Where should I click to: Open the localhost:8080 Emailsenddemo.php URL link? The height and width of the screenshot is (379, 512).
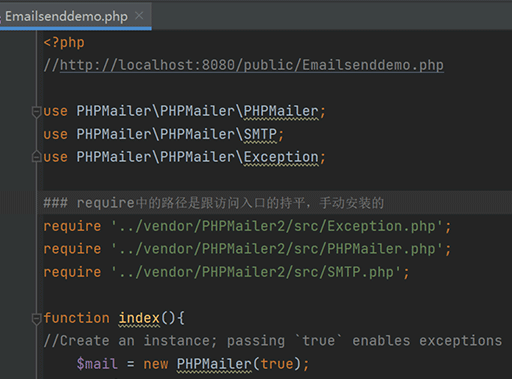coord(252,65)
